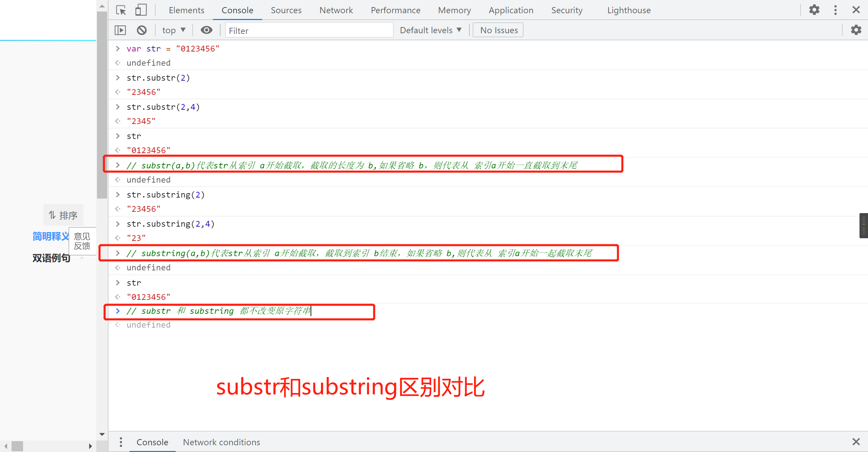Click the 排序 sort button
Image resolution: width=868 pixels, height=452 pixels.
[x=63, y=215]
